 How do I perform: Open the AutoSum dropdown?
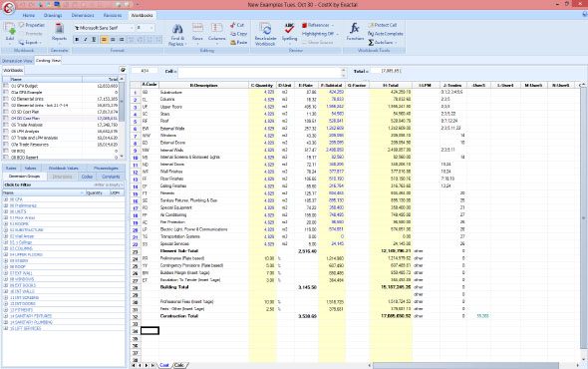pyautogui.click(x=382, y=43)
